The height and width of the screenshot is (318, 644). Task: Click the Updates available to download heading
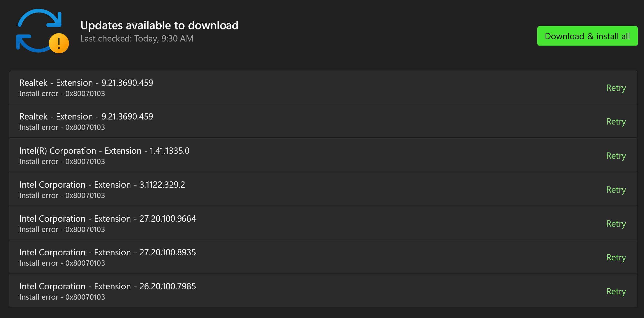(x=159, y=25)
